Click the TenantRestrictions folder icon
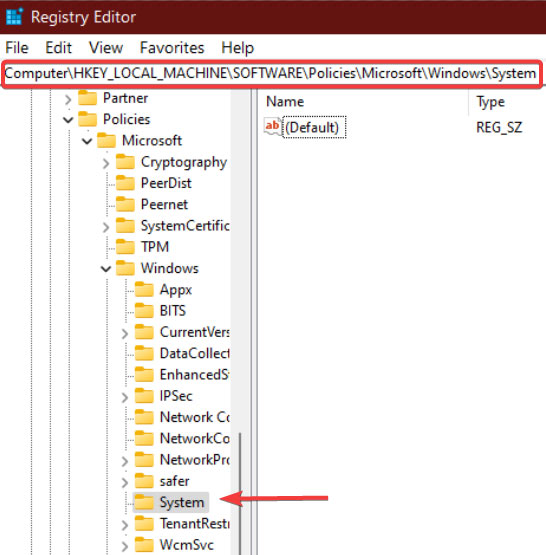546x555 pixels. click(144, 523)
